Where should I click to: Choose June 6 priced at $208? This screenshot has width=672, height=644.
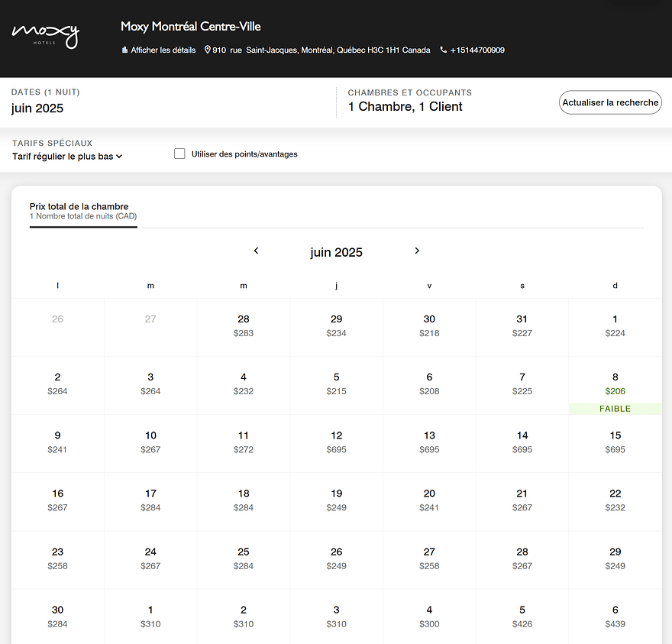(x=429, y=386)
